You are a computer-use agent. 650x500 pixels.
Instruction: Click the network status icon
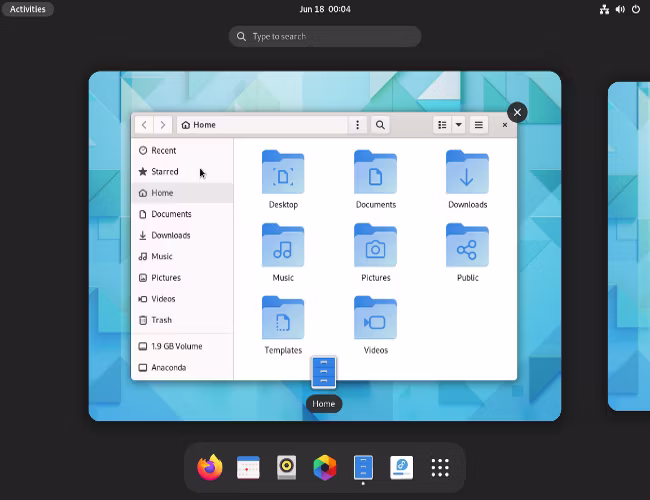tap(604, 9)
